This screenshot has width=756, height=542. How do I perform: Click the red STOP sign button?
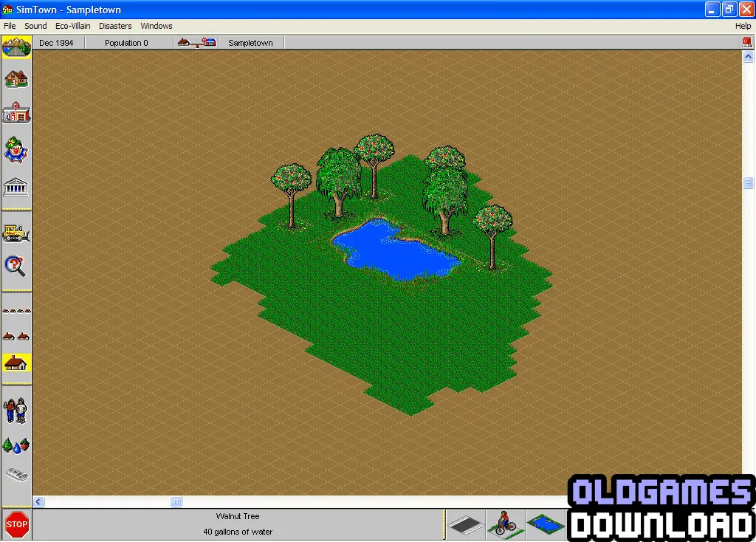(x=17, y=524)
